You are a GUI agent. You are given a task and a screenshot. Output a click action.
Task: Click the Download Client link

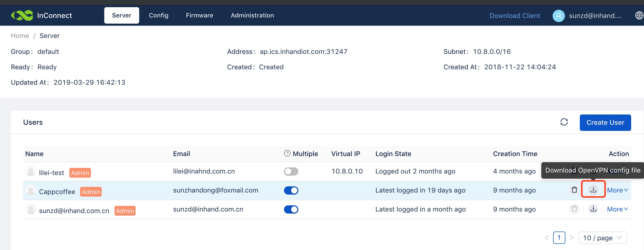pyautogui.click(x=515, y=16)
